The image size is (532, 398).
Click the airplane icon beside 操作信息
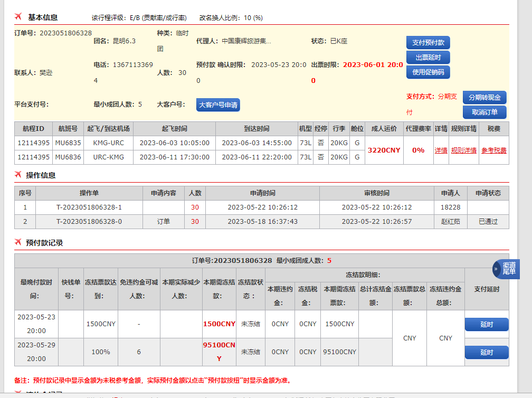(18, 175)
